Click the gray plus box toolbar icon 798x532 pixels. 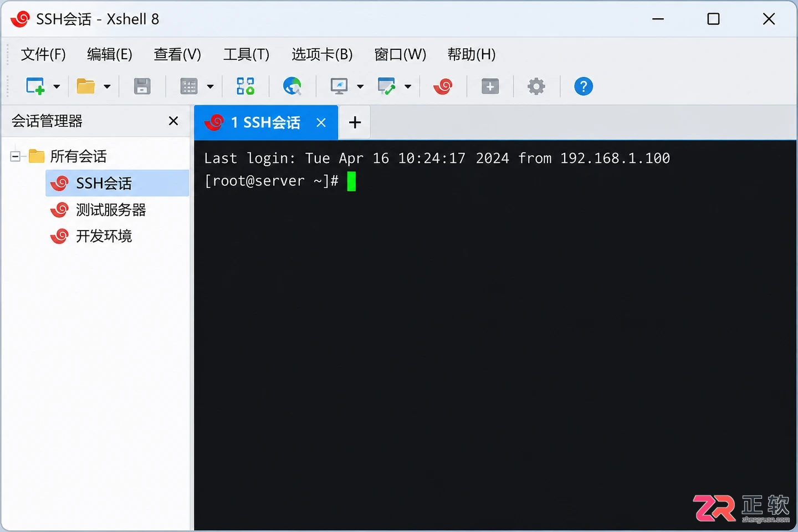(x=490, y=86)
